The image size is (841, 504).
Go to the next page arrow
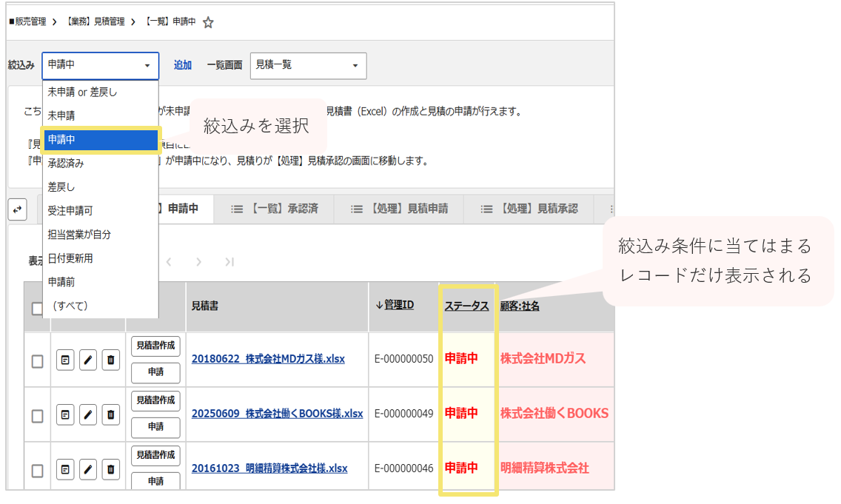tap(199, 262)
